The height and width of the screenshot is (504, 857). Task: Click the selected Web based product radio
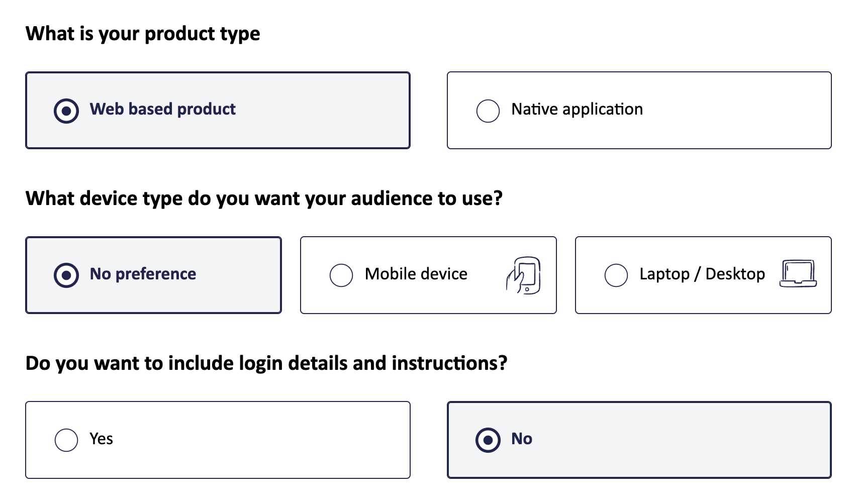(x=66, y=110)
